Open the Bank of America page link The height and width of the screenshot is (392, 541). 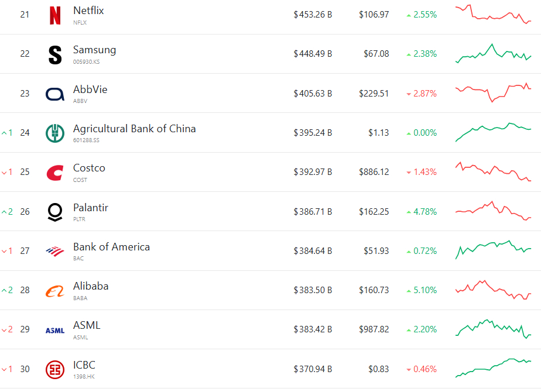pyautogui.click(x=111, y=247)
